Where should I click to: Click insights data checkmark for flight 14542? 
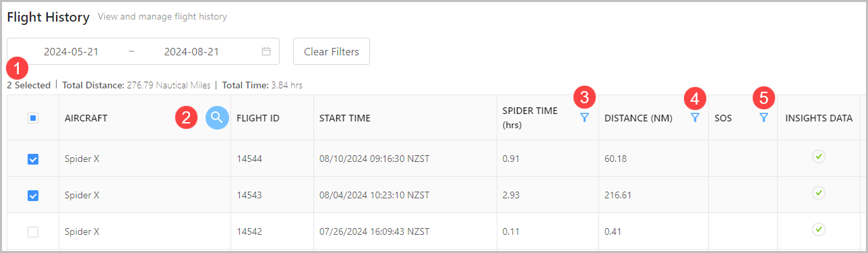coord(819,229)
